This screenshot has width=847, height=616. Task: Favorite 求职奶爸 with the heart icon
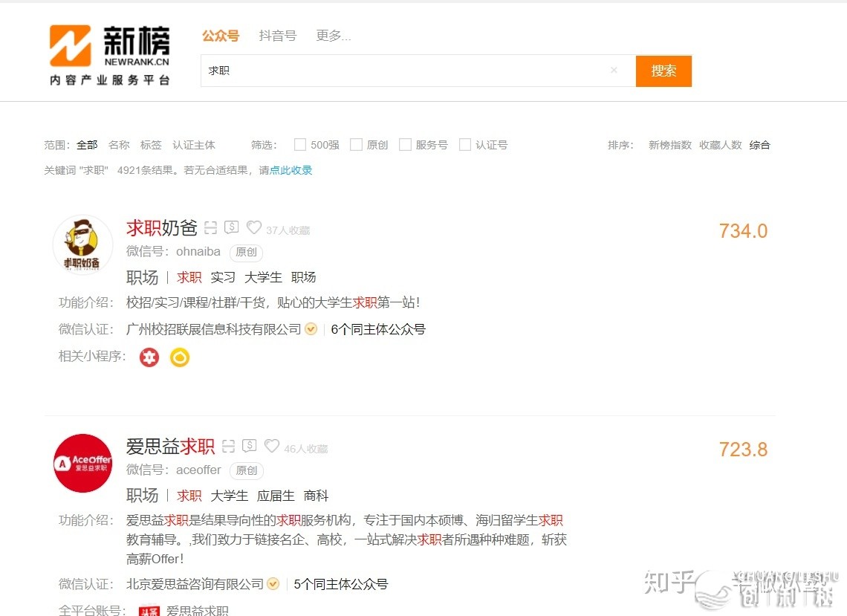coord(254,227)
